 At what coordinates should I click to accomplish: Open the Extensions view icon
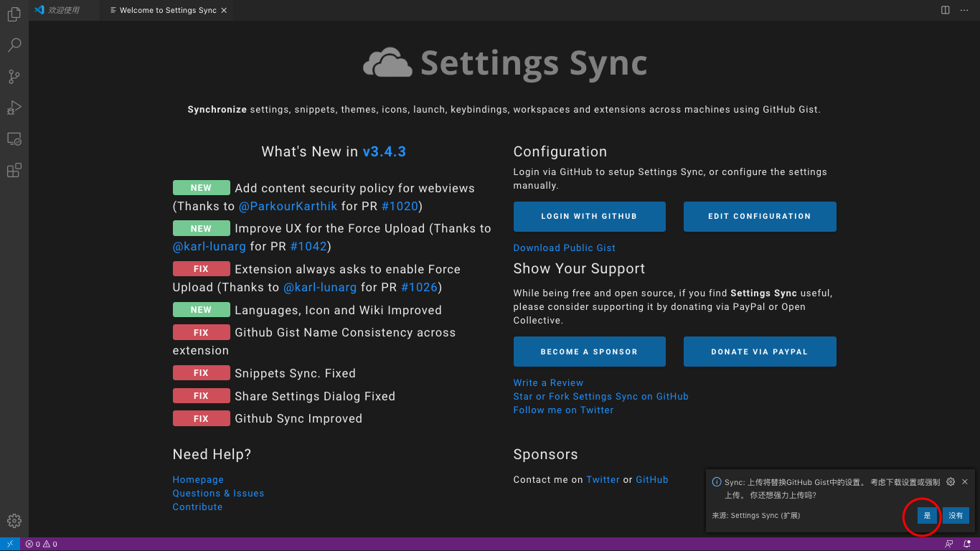tap(14, 170)
